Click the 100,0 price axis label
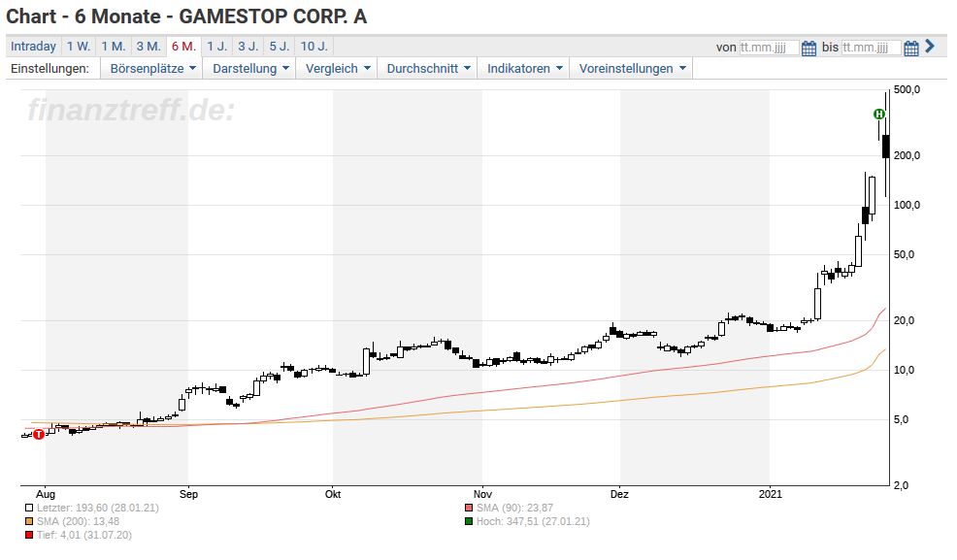 tap(907, 205)
